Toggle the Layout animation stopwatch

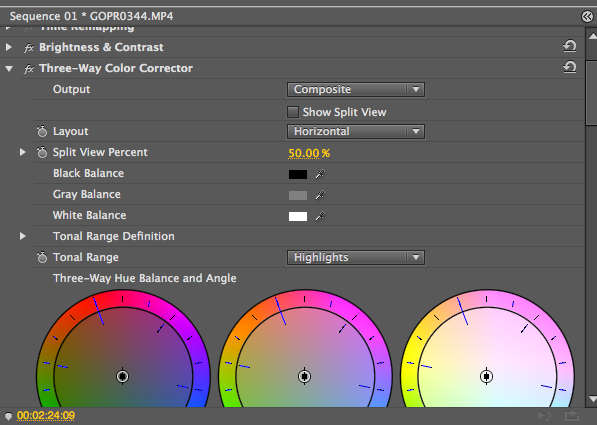42,131
